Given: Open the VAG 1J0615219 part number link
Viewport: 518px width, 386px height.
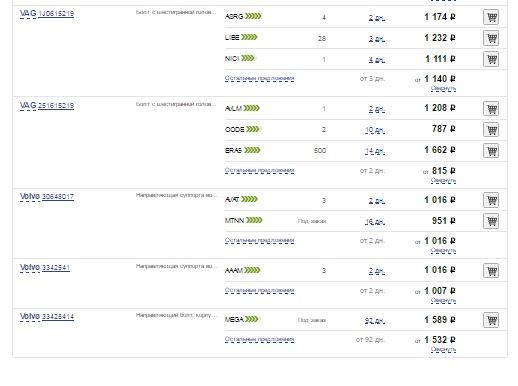Looking at the screenshot, I should click(x=56, y=14).
